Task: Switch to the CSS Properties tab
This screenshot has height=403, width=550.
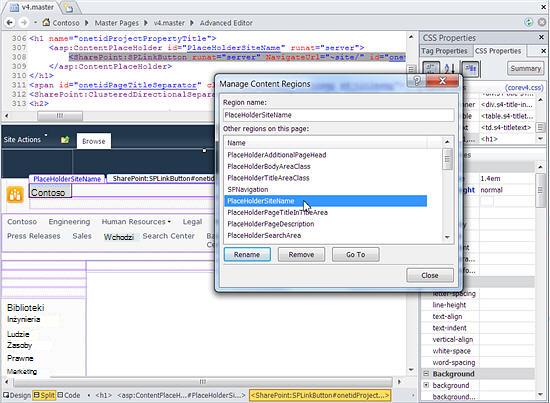Action: tap(498, 51)
